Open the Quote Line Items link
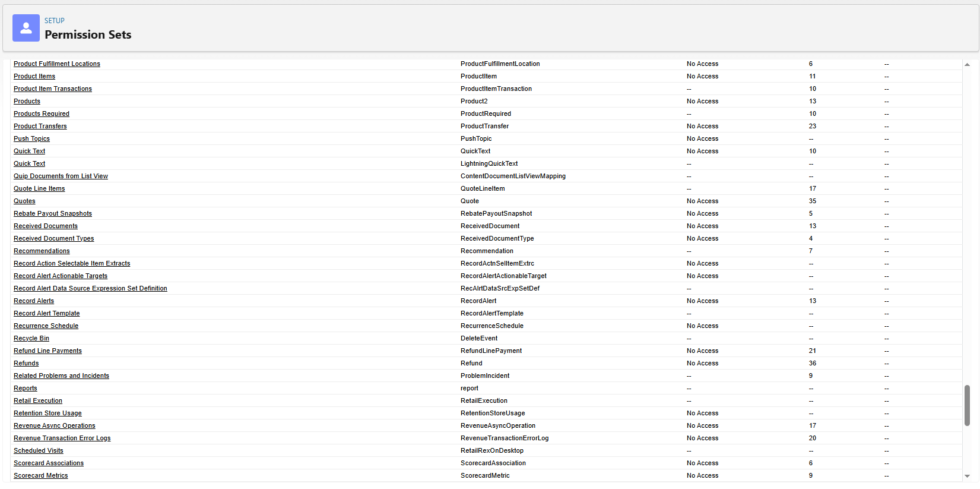This screenshot has width=980, height=489. (39, 188)
